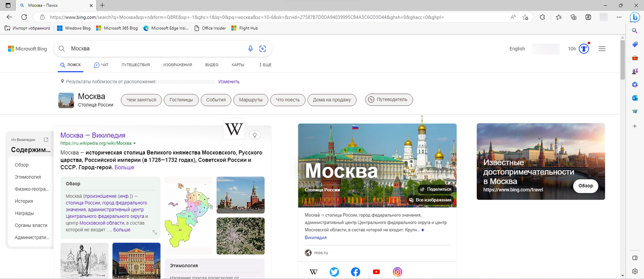644x279 pixels.
Task: Expand Wikipedia URL dropdown arrow
Action: 135,144
